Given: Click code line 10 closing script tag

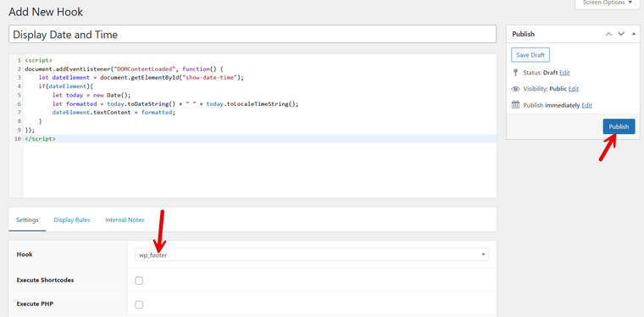Looking at the screenshot, I should (x=40, y=139).
